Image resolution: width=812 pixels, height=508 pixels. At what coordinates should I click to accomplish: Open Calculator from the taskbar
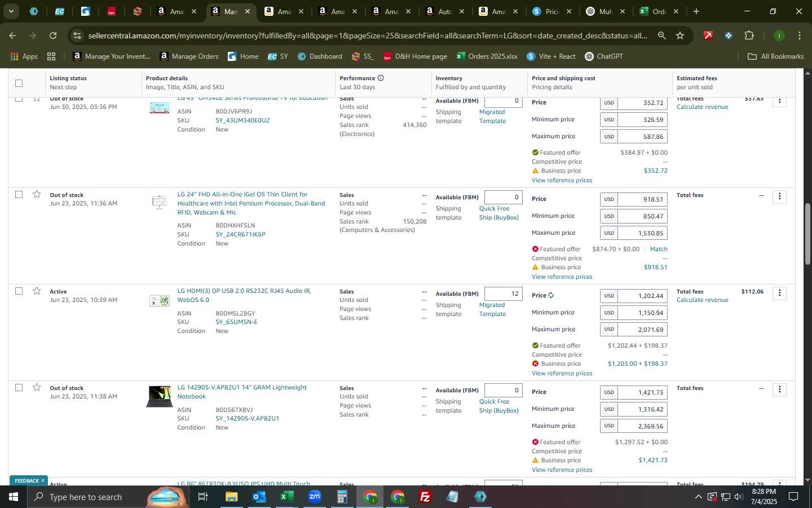coord(342,497)
